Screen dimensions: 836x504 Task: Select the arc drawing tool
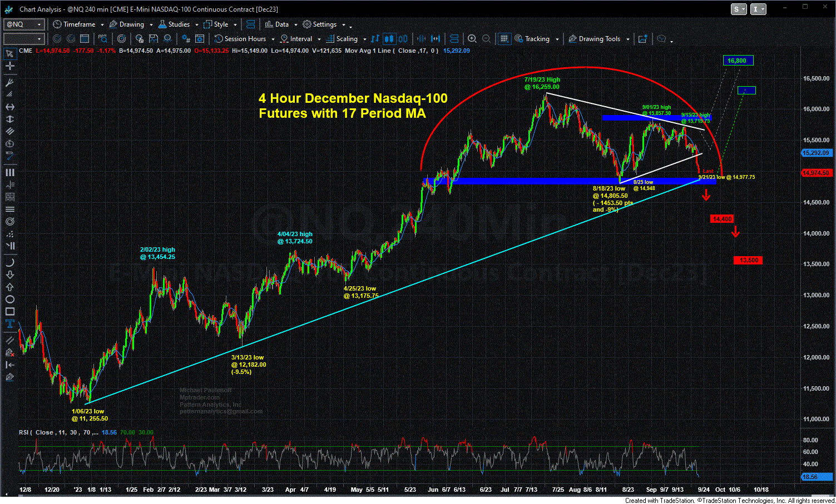coord(9,262)
